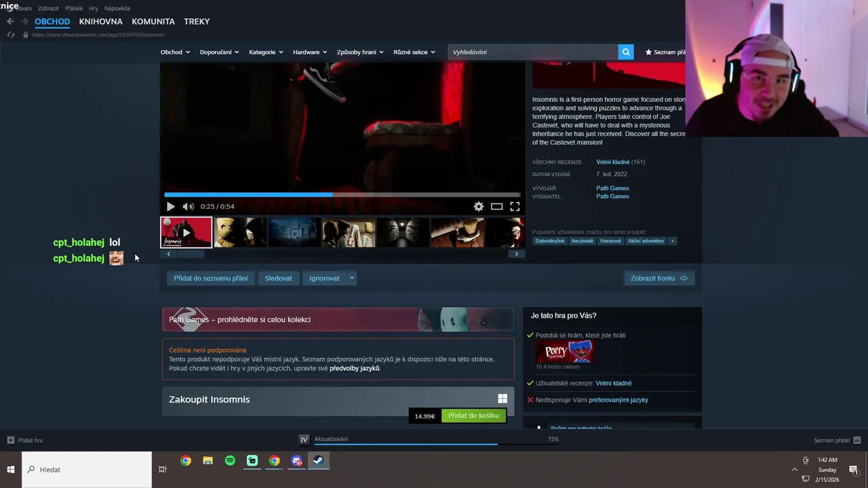Click the Vyhledávání search field

533,52
